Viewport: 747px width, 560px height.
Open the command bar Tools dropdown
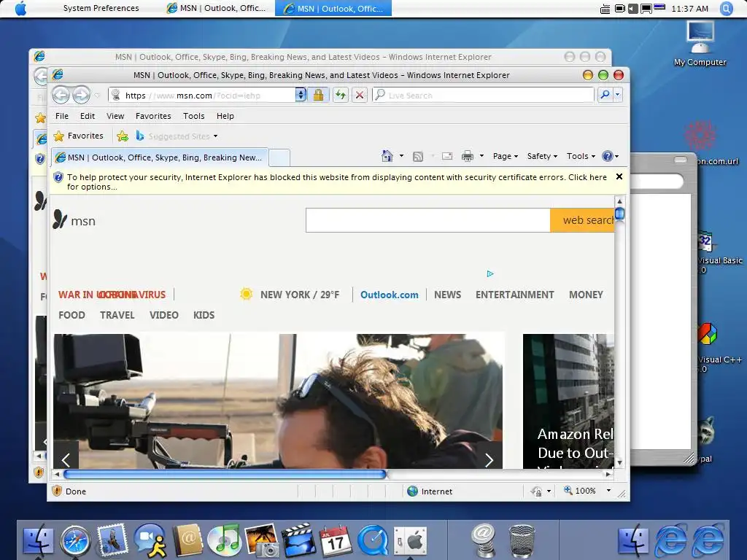point(581,156)
